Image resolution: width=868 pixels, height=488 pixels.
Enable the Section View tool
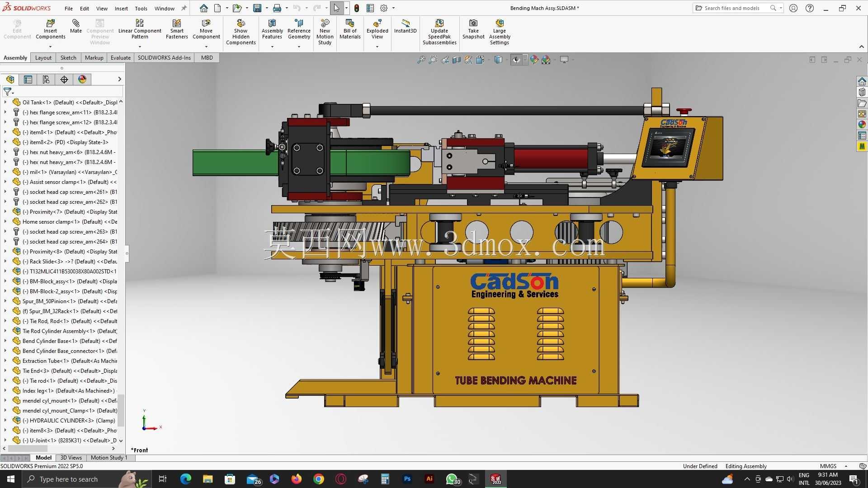(457, 60)
